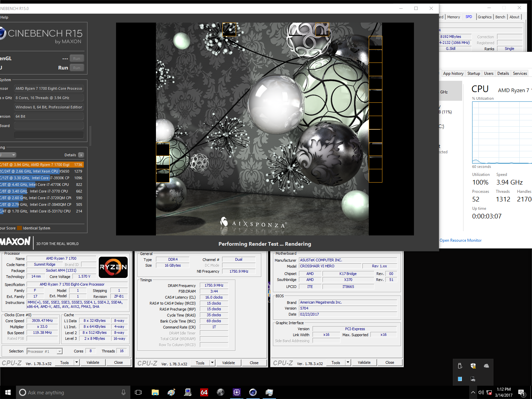532x399 pixels.
Task: Select the Core i5-3317U ranking row
Action: tap(42, 211)
